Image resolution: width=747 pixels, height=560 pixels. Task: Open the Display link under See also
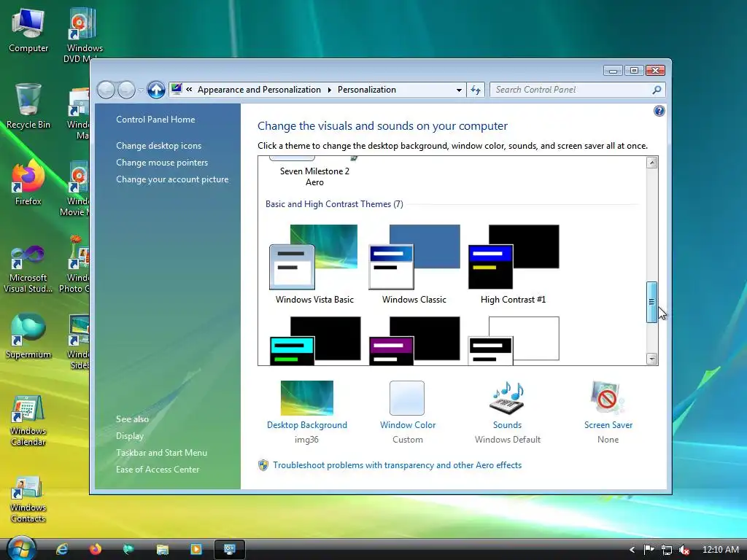[130, 436]
